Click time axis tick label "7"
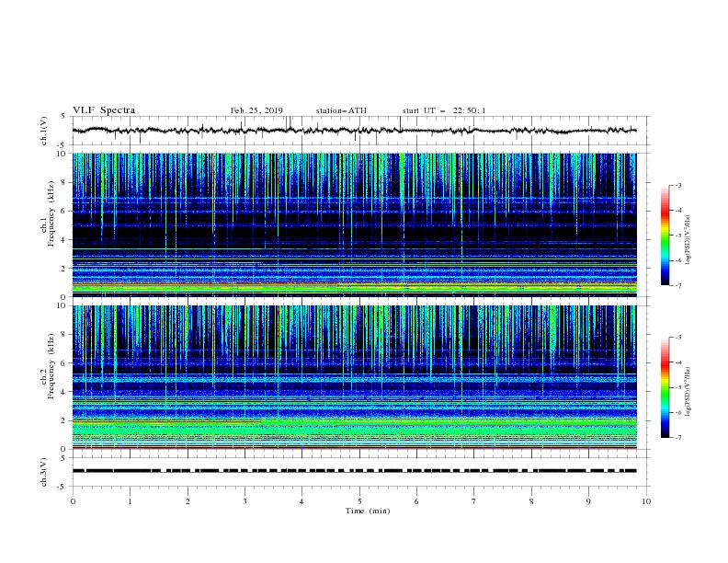 [474, 501]
